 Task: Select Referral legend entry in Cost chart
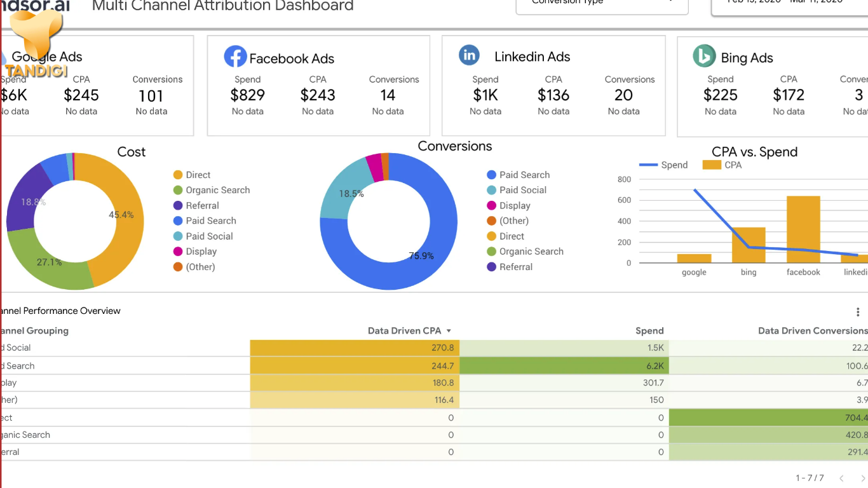tap(196, 205)
